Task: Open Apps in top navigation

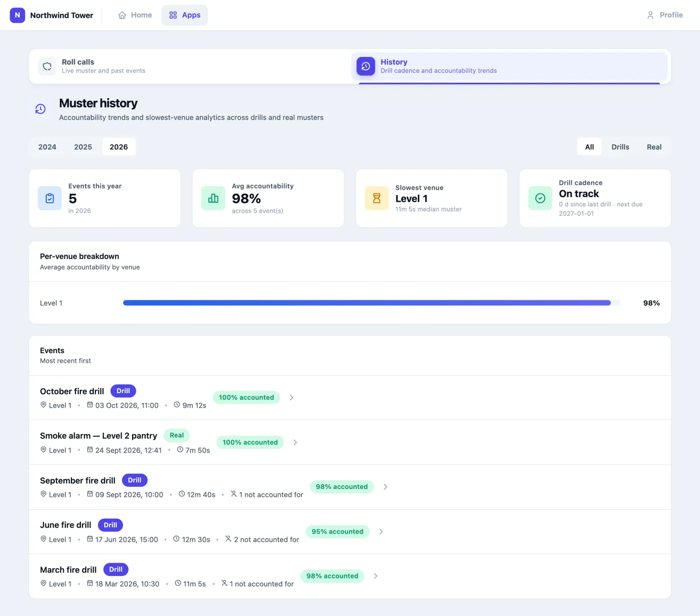Action: click(x=185, y=15)
